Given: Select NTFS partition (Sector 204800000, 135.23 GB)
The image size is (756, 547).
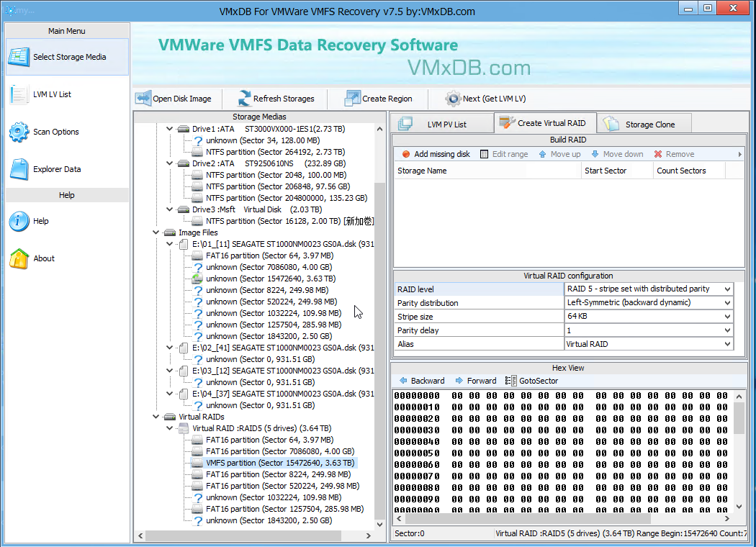Looking at the screenshot, I should [287, 198].
